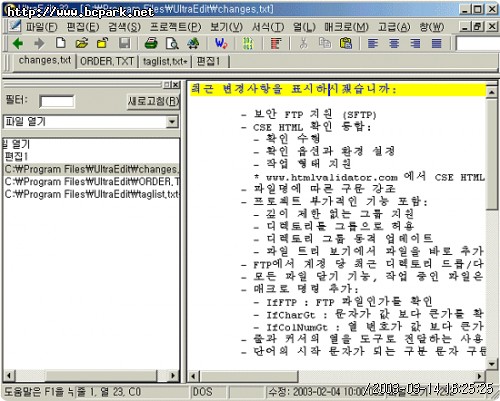The height and width of the screenshot is (401, 500).
Task: Click the gray forward arrow icon
Action: 39,43
